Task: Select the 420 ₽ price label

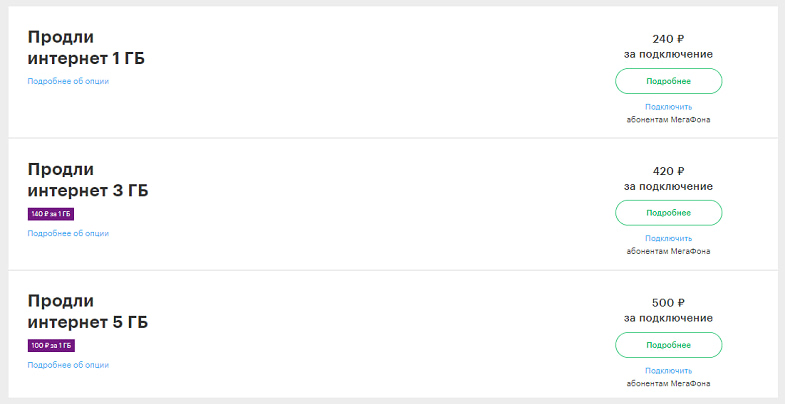Action: 668,171
